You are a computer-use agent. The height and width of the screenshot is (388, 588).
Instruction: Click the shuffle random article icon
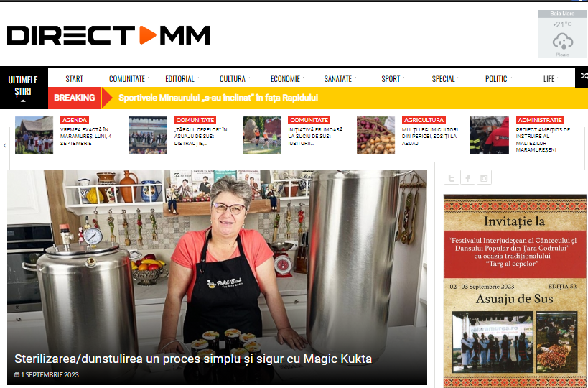pos(583,76)
